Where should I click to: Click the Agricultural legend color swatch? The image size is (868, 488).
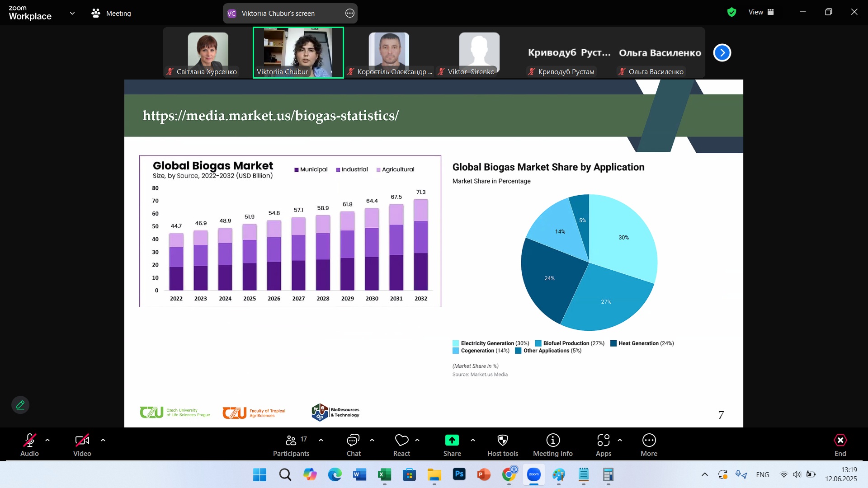pyautogui.click(x=378, y=170)
